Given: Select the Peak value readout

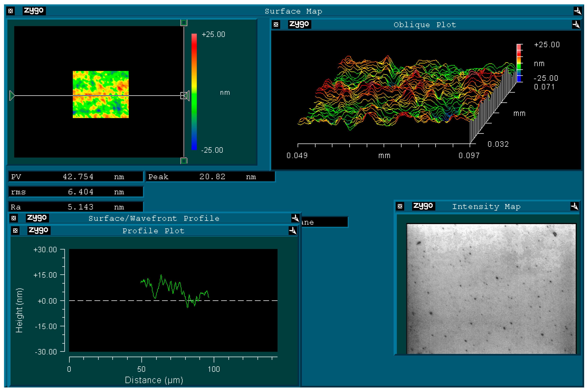Looking at the screenshot, I should [210, 177].
